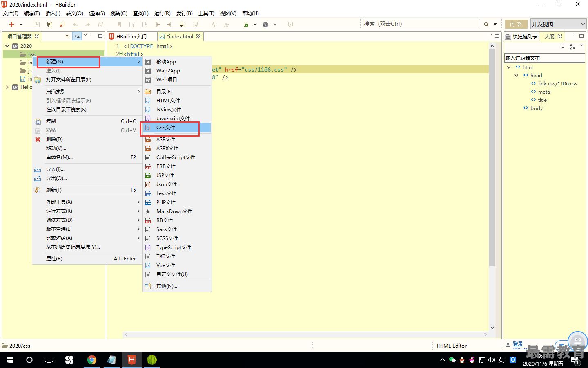
Task: Open the dropdown beside the globe icon
Action: pos(275,25)
